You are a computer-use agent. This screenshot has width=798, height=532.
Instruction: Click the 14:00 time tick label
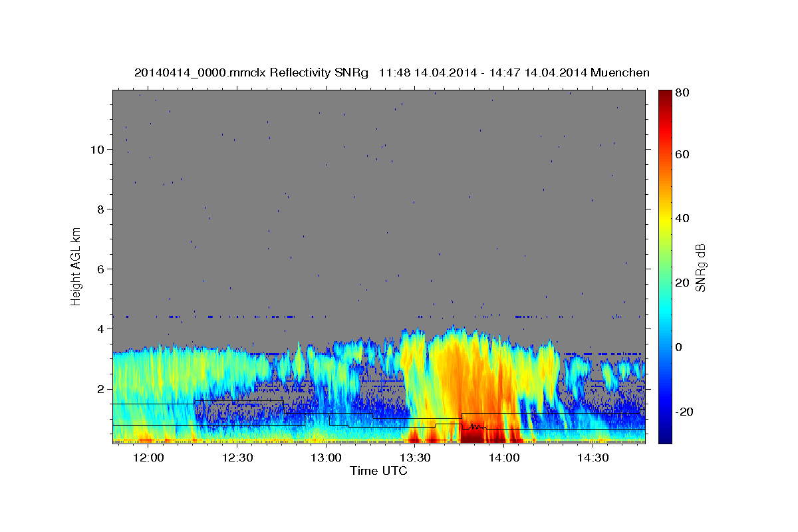(503, 458)
